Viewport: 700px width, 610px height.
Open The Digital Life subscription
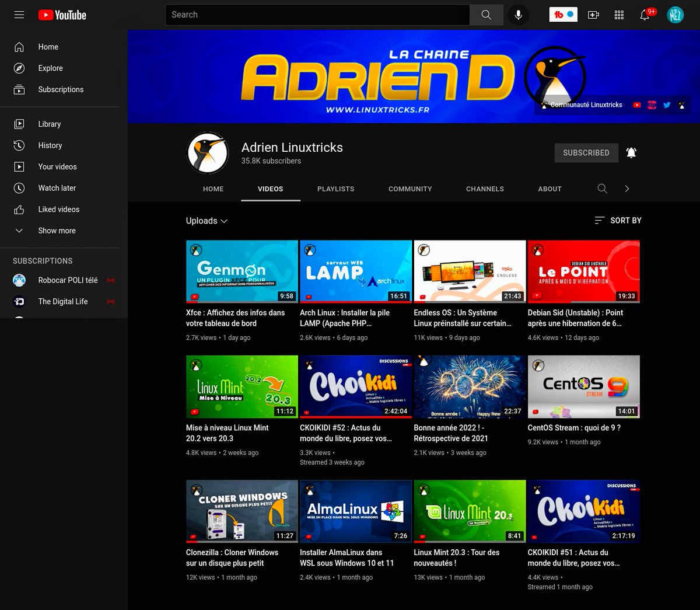[x=64, y=302]
